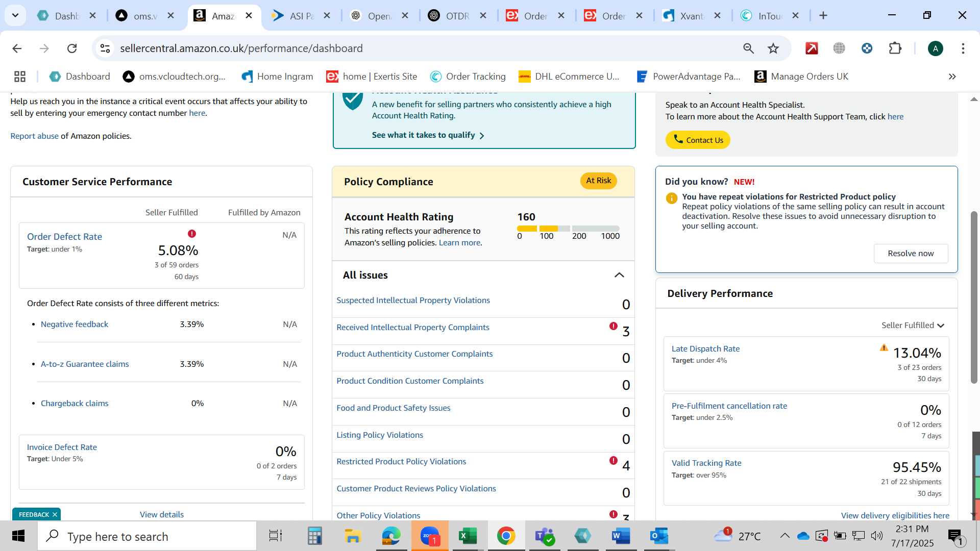Open the Chargeback claims link

click(75, 404)
